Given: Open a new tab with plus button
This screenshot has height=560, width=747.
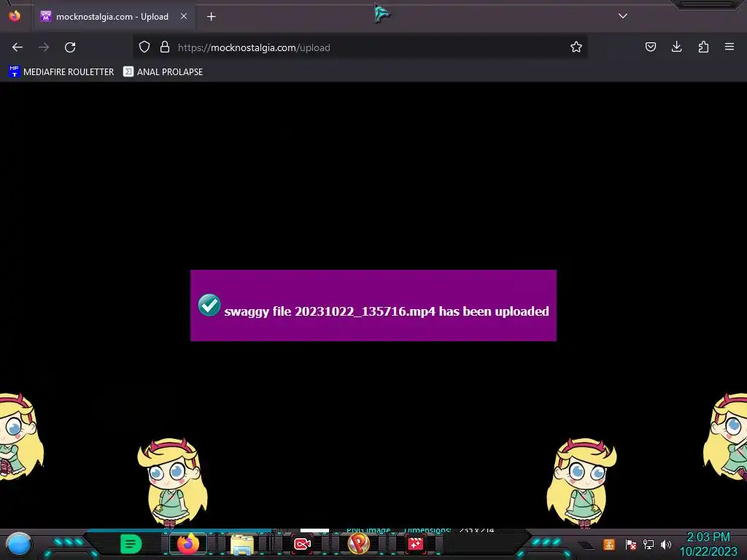Looking at the screenshot, I should pos(211,17).
